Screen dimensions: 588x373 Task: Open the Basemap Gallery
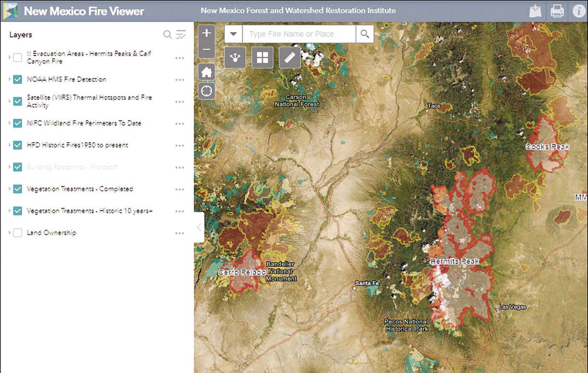(x=262, y=57)
